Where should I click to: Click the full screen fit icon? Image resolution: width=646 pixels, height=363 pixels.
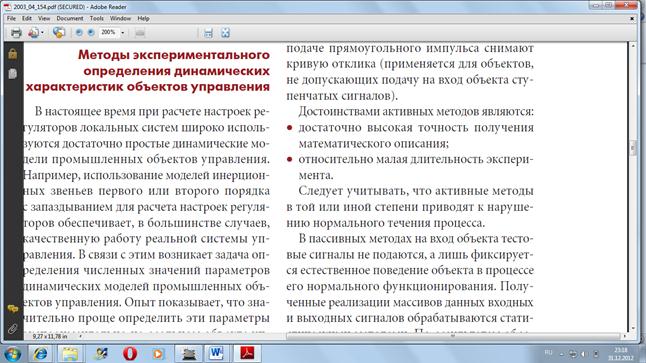(x=225, y=33)
